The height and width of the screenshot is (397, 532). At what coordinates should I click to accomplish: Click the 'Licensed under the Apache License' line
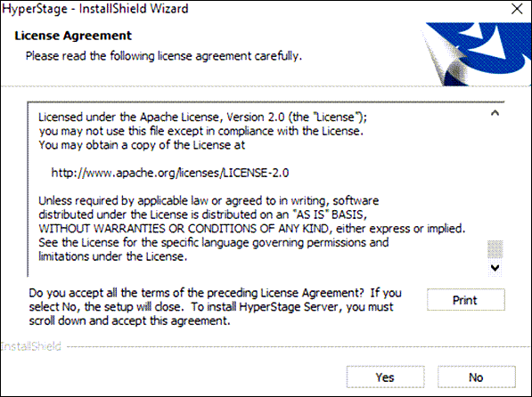[x=202, y=117]
